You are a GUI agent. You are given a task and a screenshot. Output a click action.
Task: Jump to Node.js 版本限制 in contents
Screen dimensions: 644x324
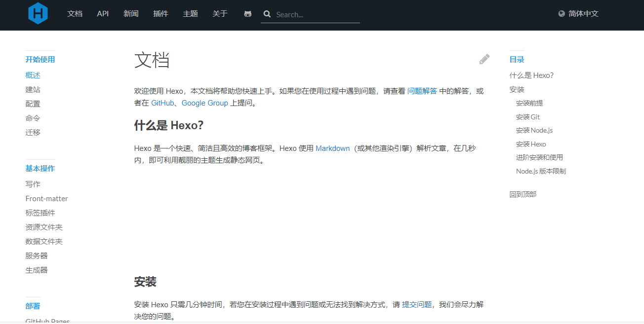click(x=541, y=172)
